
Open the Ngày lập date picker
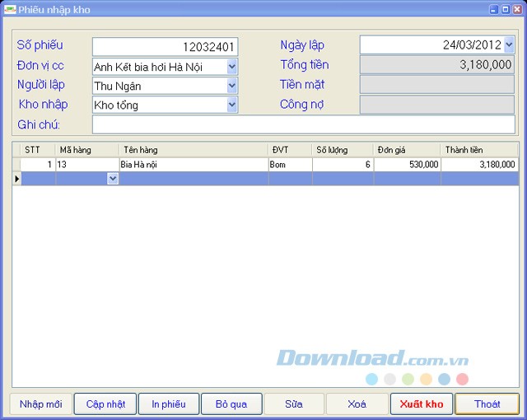pos(509,45)
